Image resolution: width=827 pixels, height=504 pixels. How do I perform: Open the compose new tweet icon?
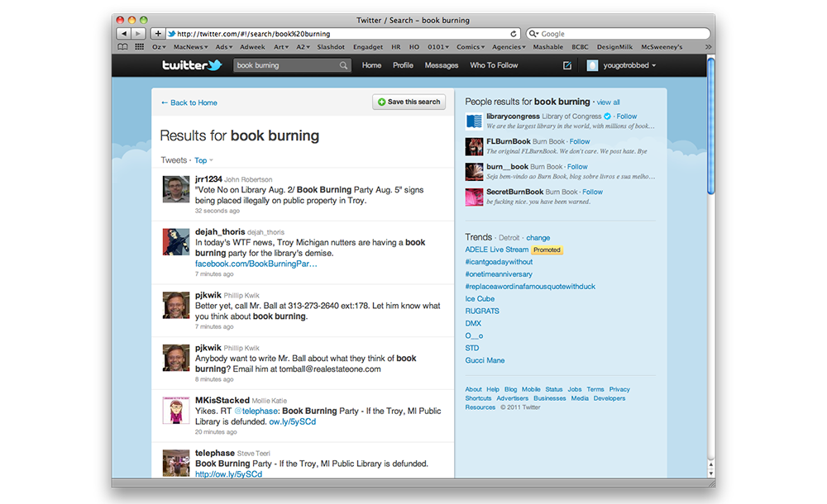[x=567, y=65]
